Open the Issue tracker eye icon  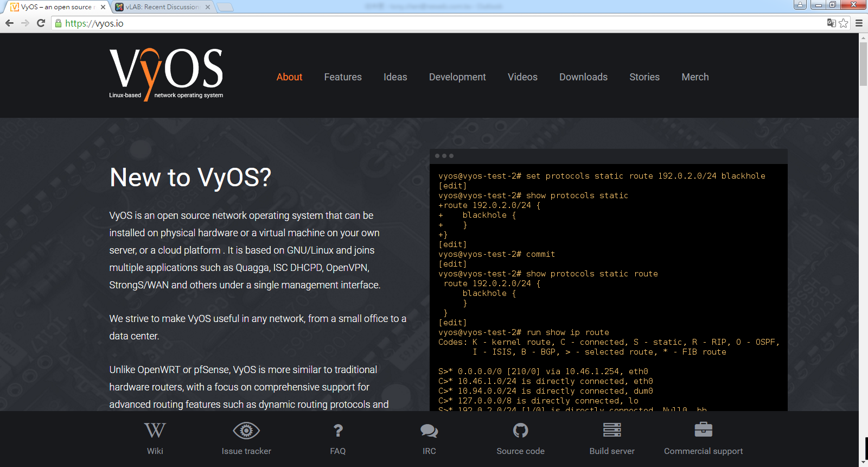[246, 431]
